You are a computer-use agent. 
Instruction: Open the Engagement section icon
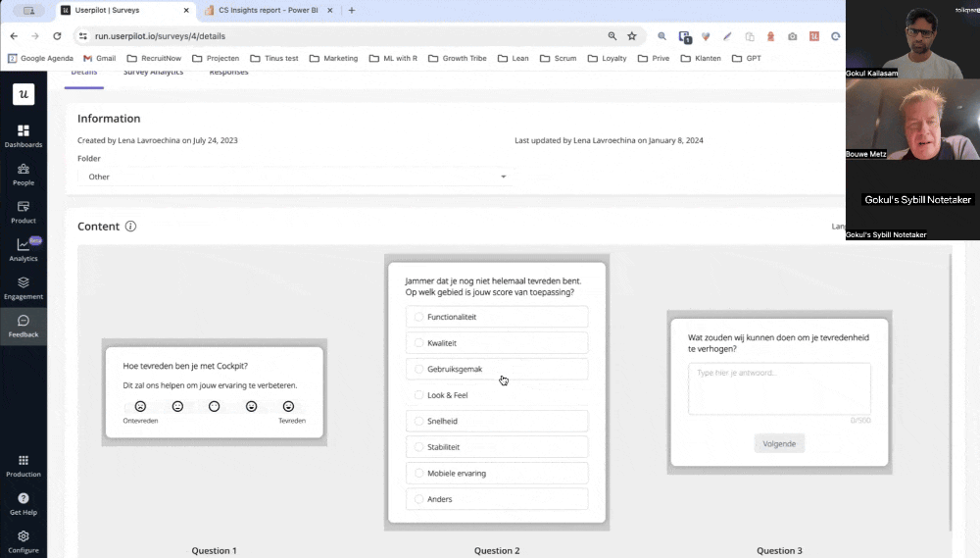tap(24, 283)
